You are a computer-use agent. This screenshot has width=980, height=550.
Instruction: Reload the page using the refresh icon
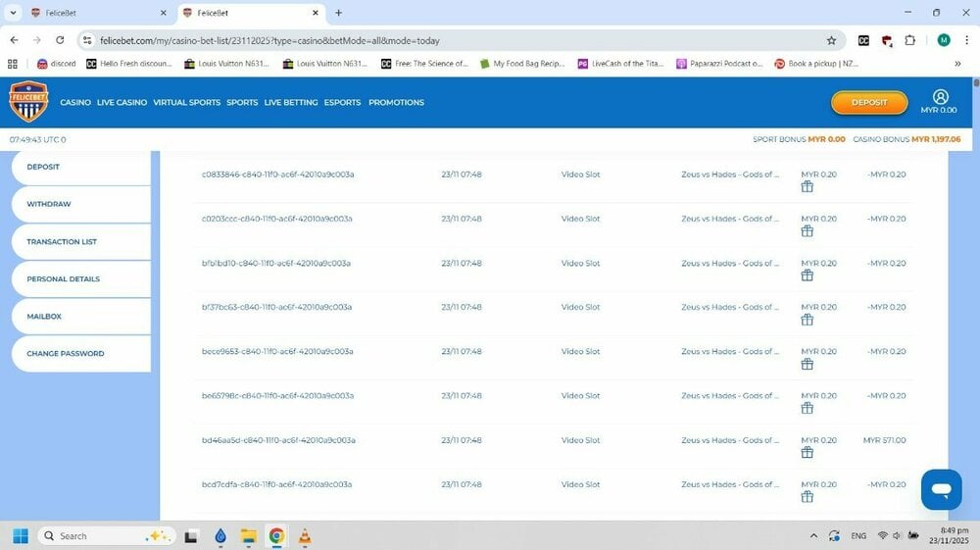tap(60, 40)
